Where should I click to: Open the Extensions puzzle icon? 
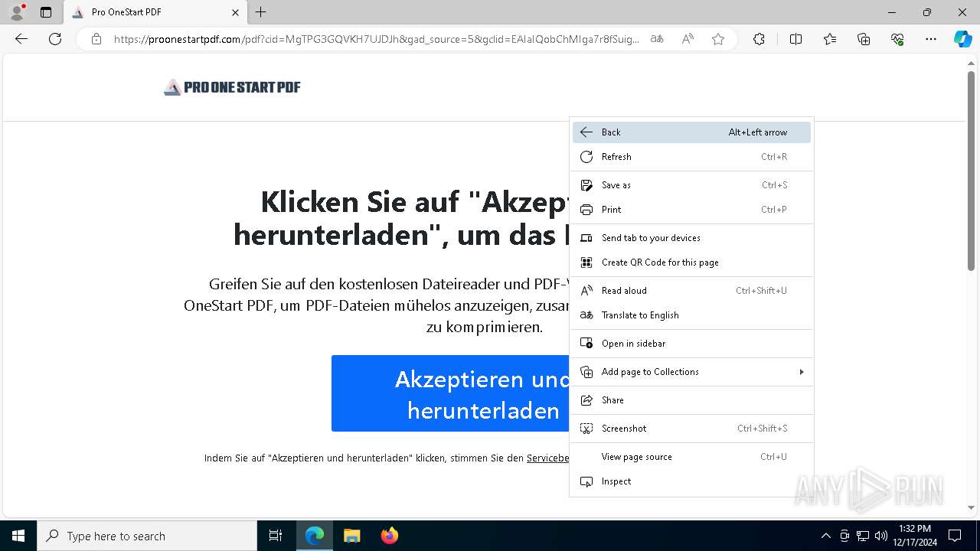click(x=759, y=39)
